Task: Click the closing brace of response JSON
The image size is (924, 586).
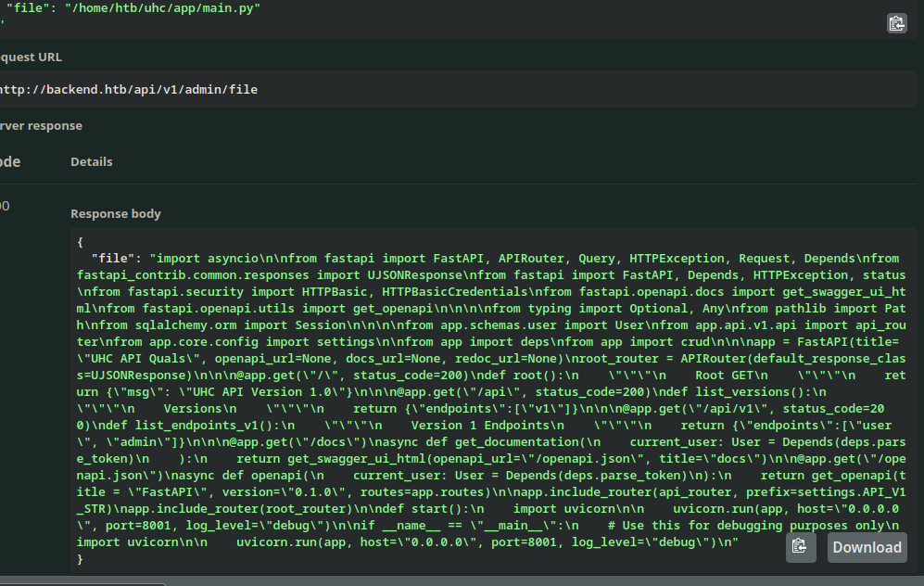Action: point(82,559)
